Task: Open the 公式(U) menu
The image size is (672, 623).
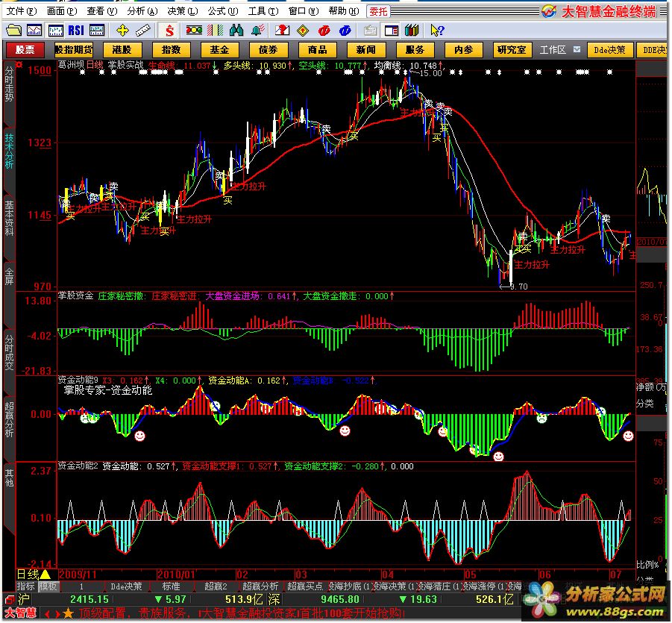Action: coord(223,11)
